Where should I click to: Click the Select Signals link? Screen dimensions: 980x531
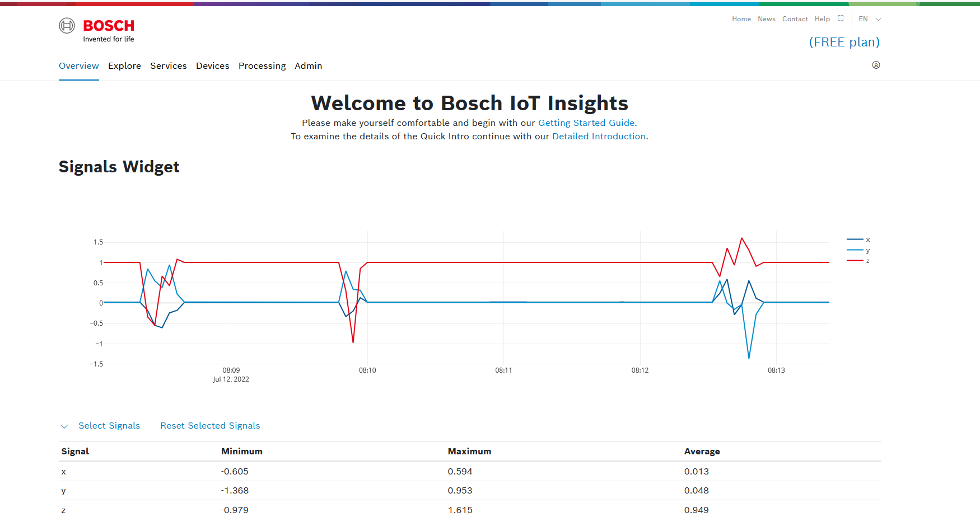click(109, 426)
